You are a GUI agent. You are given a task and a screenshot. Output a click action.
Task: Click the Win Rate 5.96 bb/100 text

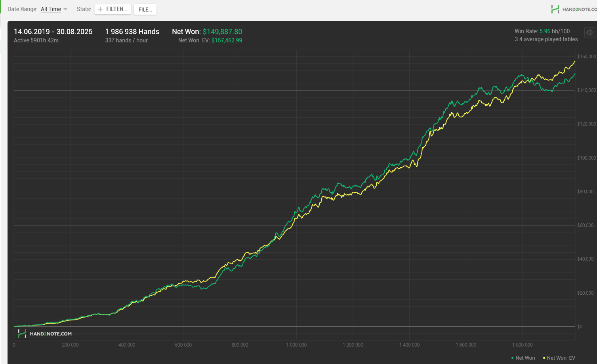coord(542,31)
